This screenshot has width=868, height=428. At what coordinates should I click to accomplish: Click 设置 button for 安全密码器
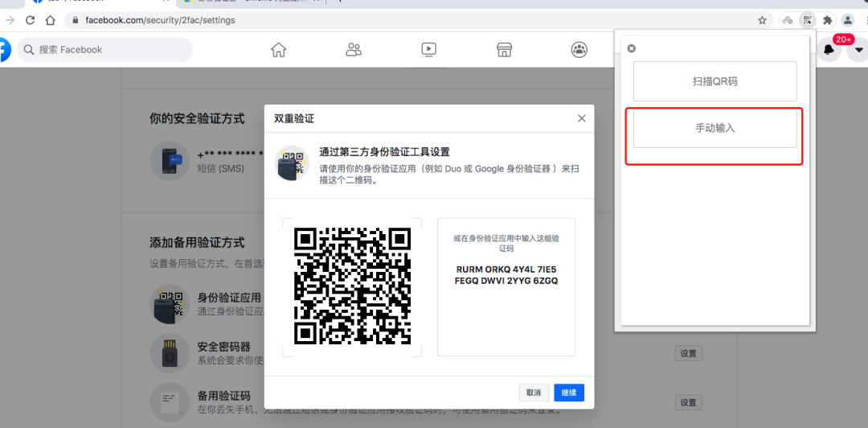click(x=688, y=353)
